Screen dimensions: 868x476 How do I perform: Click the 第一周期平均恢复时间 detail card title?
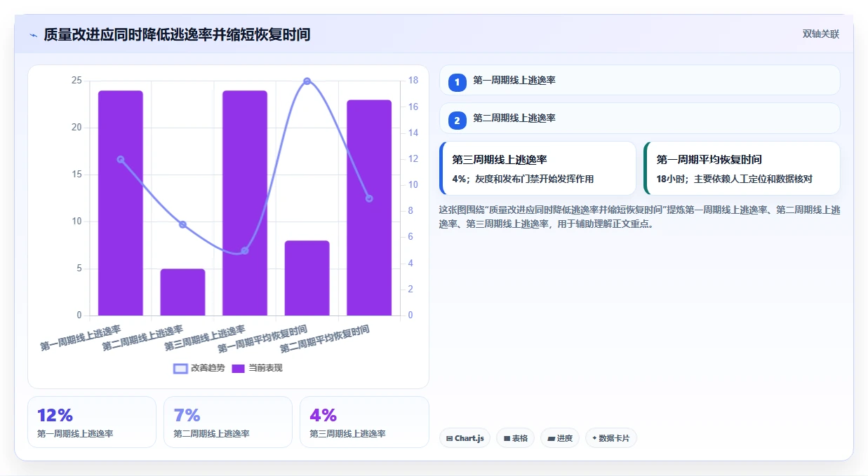[709, 159]
